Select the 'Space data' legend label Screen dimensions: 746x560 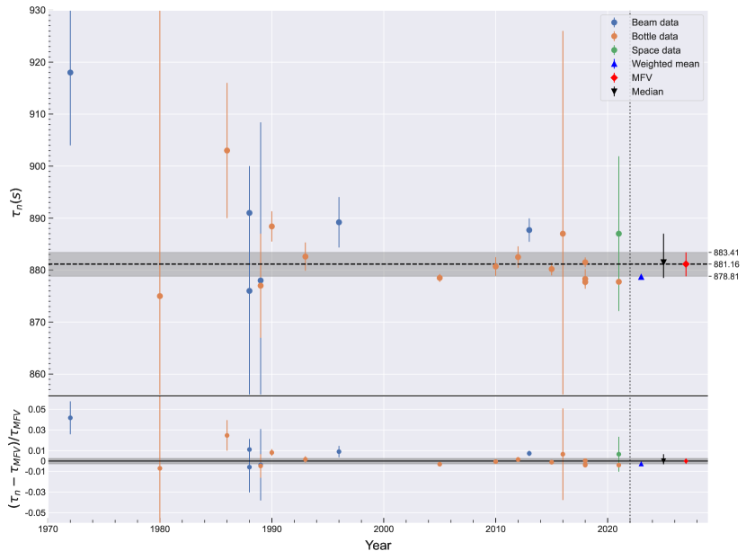coord(655,50)
